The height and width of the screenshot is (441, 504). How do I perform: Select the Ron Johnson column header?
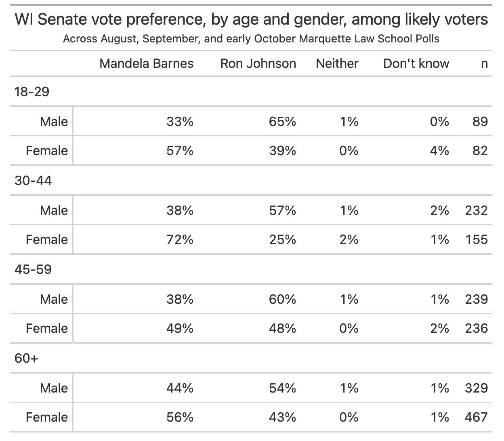(x=258, y=63)
